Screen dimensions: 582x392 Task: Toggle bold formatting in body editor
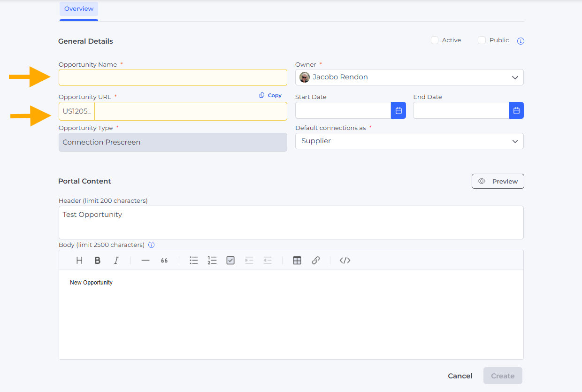coord(98,261)
